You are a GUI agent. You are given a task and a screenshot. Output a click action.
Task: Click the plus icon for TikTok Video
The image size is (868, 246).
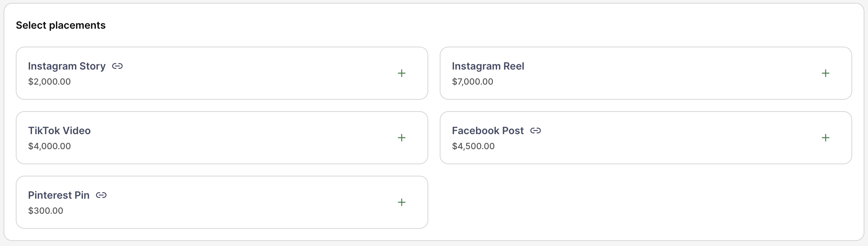pyautogui.click(x=402, y=138)
